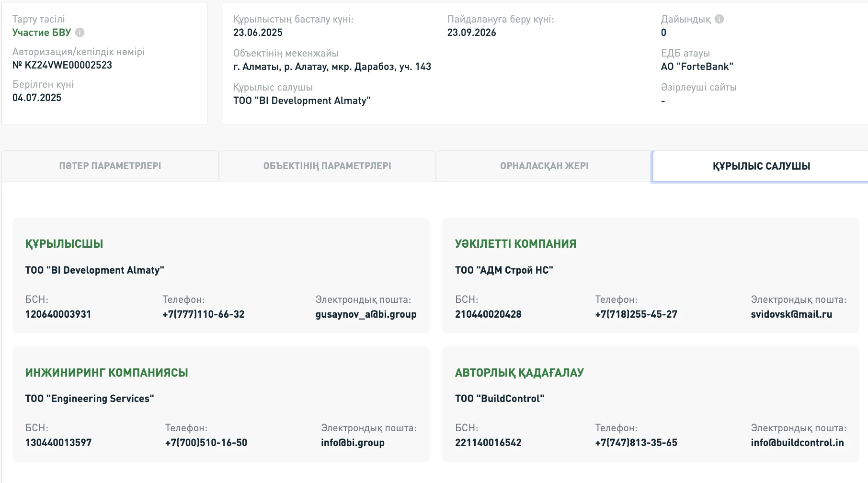Click email svidovsk@mail.ru
The image size is (868, 483).
point(791,314)
